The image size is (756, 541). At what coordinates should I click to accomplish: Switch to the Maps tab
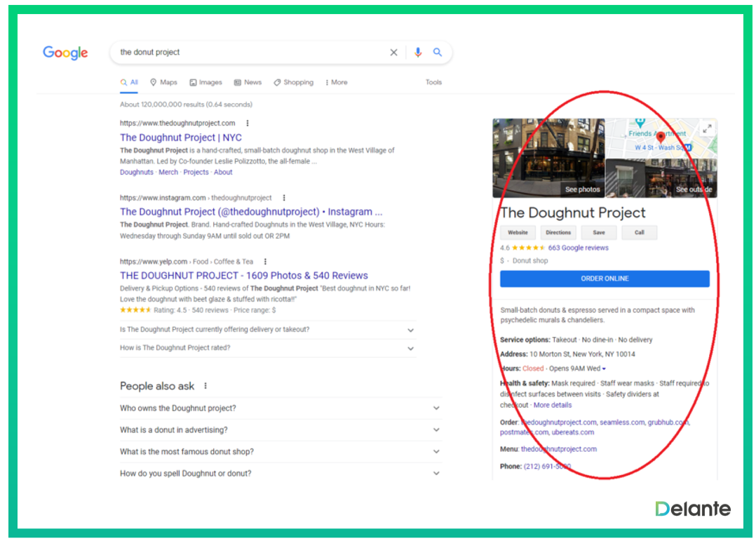(163, 82)
